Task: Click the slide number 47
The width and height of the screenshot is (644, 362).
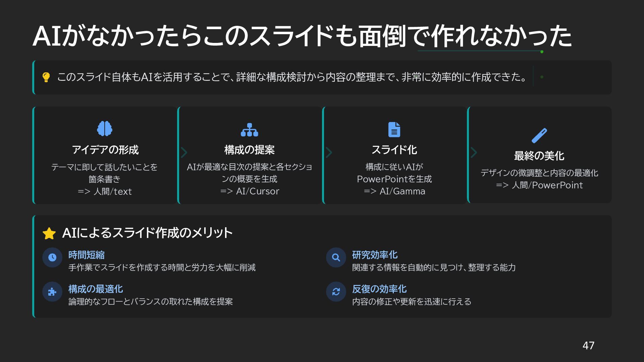Action: [588, 346]
